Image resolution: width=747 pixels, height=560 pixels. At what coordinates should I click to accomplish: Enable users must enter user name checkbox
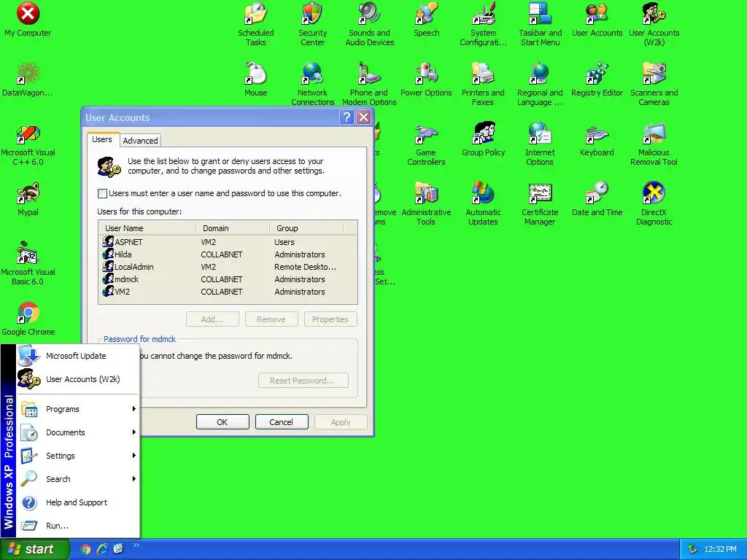click(x=102, y=193)
